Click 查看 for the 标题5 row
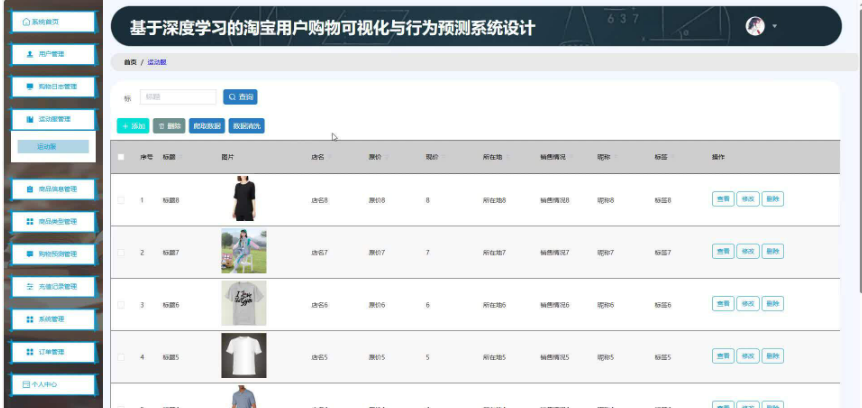 click(x=723, y=356)
